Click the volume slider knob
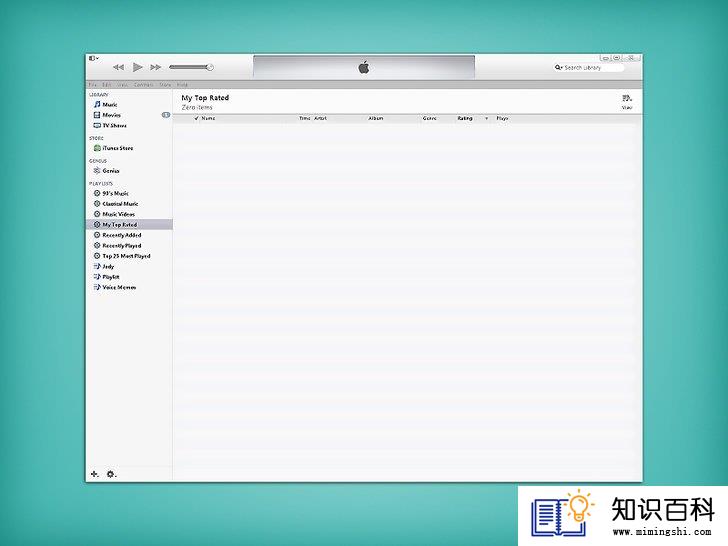 coord(210,67)
